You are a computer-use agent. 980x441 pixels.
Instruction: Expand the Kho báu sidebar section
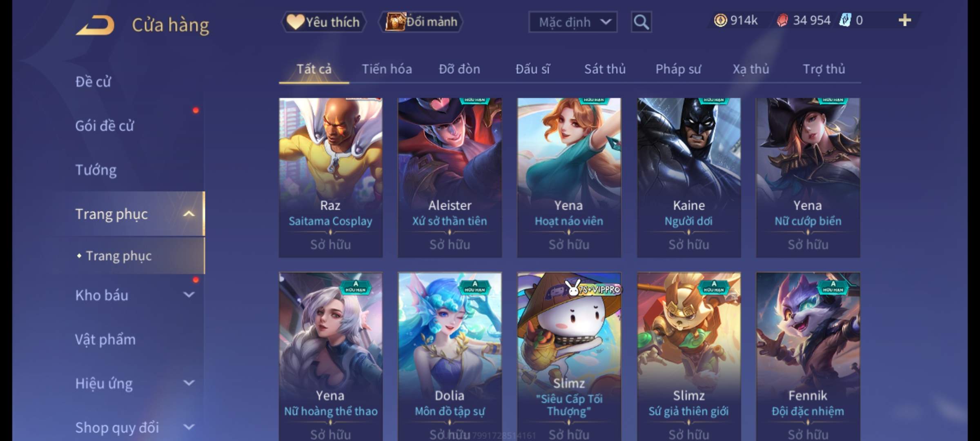[189, 294]
